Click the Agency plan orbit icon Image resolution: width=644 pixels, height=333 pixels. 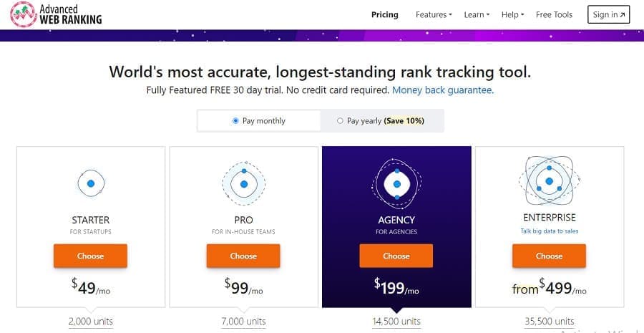[396, 184]
